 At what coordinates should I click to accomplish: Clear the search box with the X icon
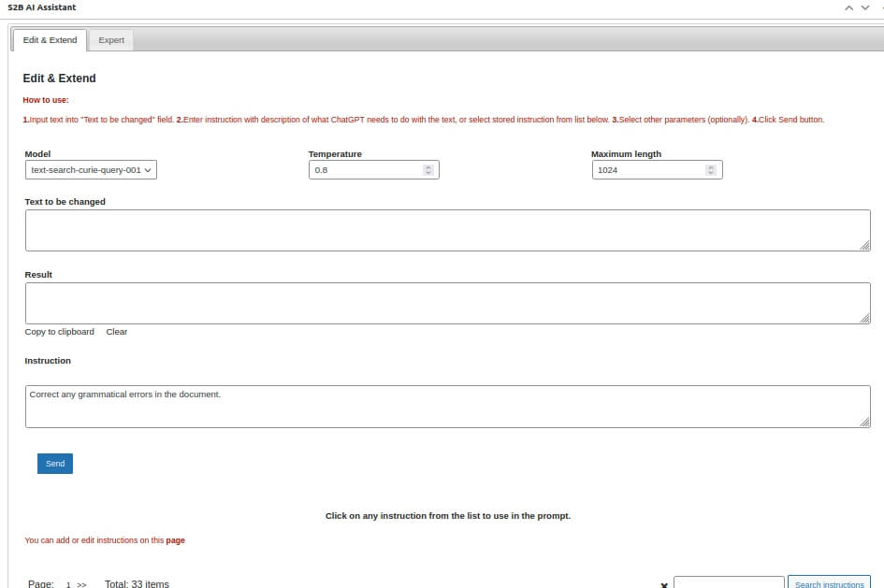tap(664, 584)
